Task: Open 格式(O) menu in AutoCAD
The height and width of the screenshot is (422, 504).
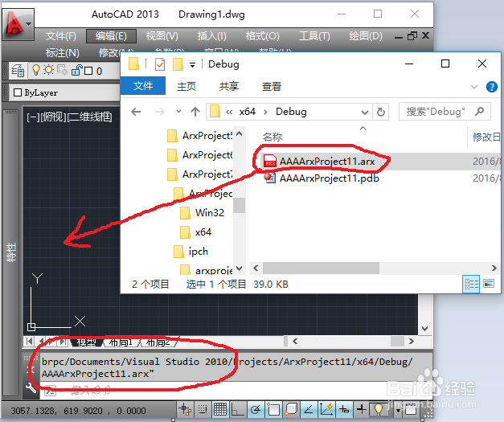Action: [262, 36]
